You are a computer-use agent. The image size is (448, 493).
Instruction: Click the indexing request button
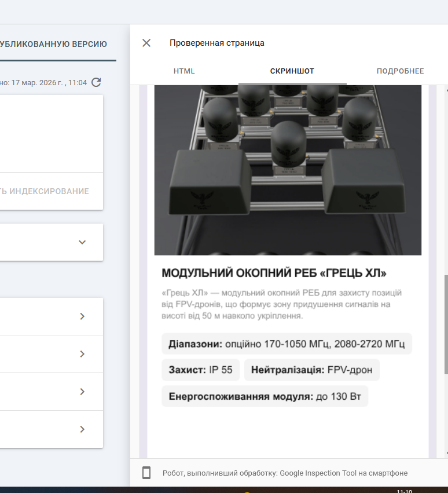click(x=45, y=191)
